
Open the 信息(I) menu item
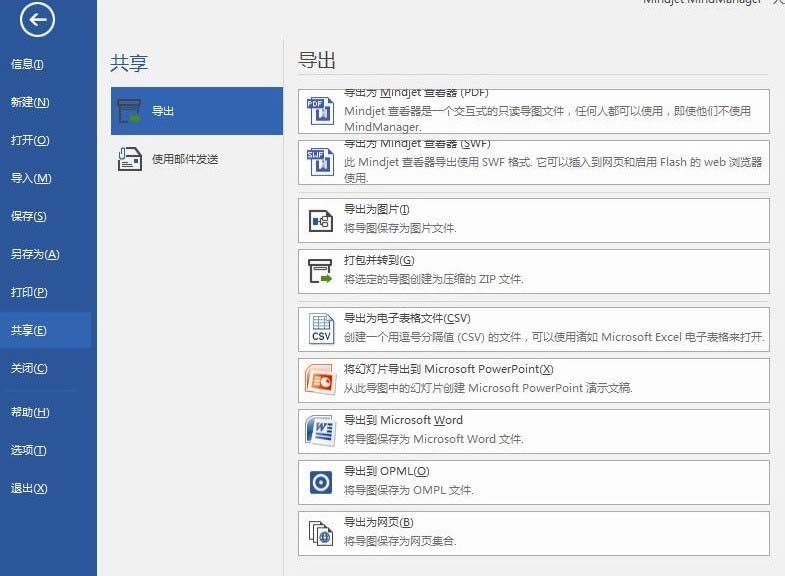pos(27,64)
